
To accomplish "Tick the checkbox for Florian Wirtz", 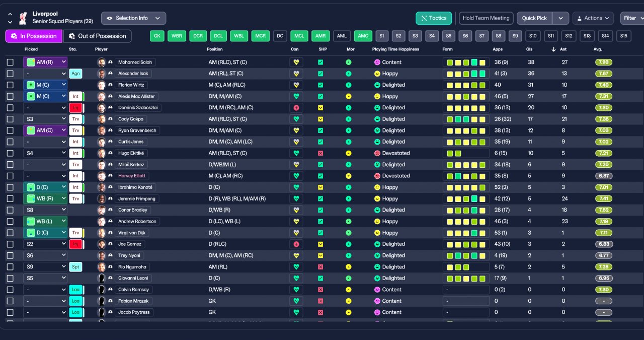I will tap(10, 85).
